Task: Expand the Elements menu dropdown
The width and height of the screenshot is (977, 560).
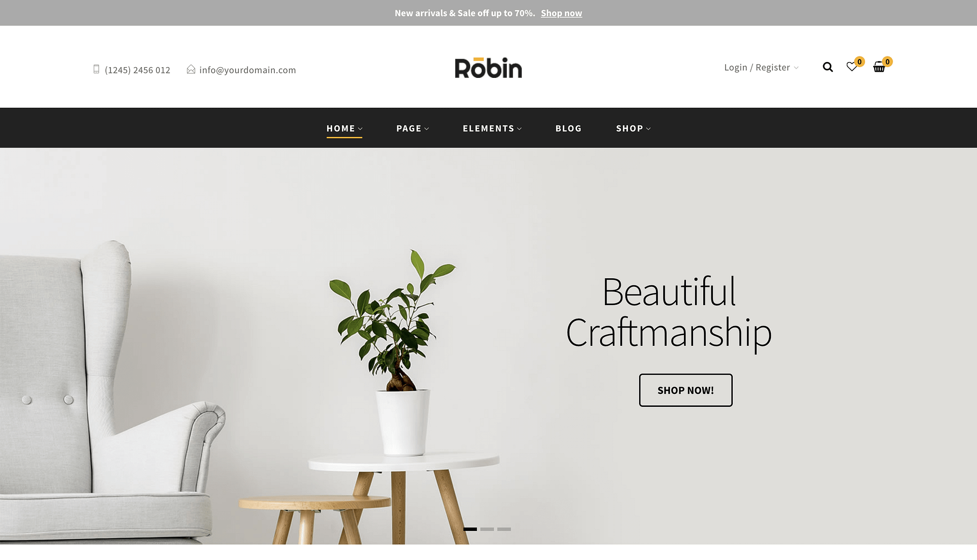Action: coord(492,128)
